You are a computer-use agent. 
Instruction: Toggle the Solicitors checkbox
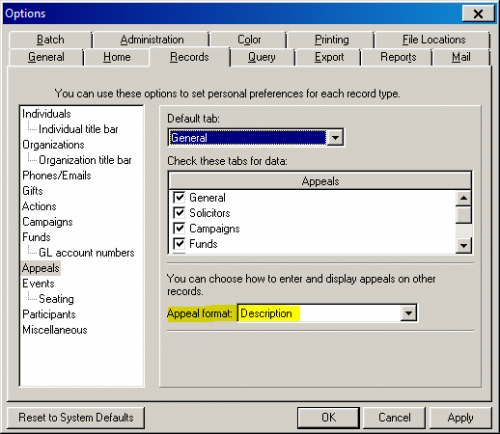pos(179,213)
